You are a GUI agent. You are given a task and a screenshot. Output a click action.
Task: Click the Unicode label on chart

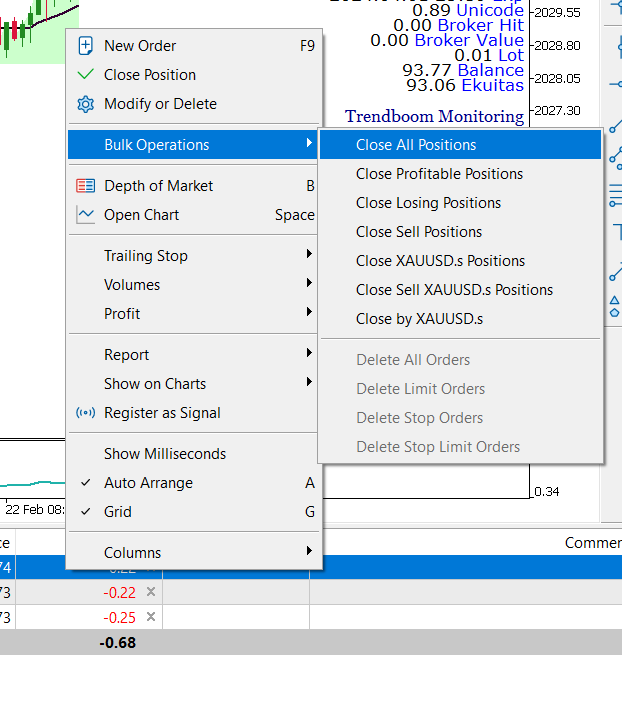coord(490,10)
